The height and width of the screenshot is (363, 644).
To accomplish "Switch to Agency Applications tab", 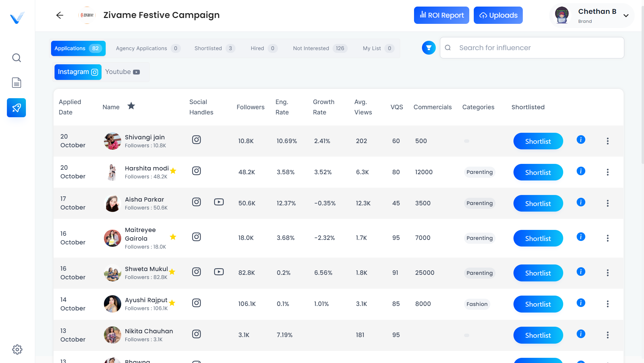I will (x=148, y=48).
